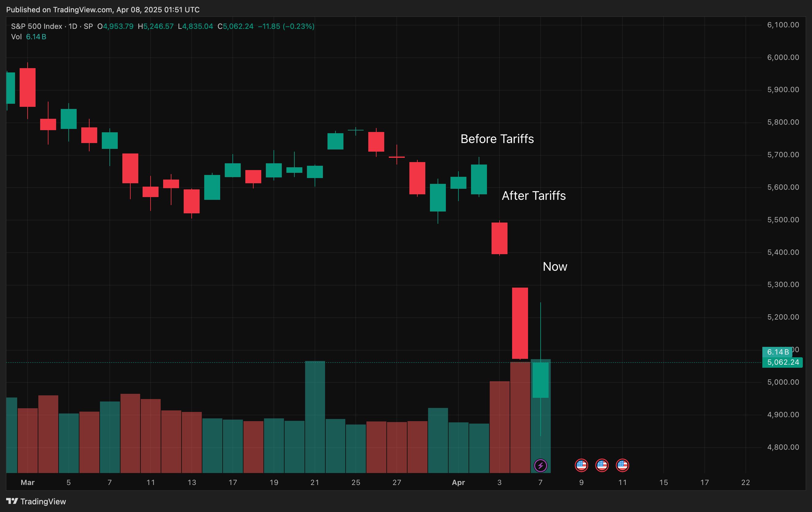Click the red candle at April 3
Image resolution: width=812 pixels, height=512 pixels.
[x=499, y=238]
